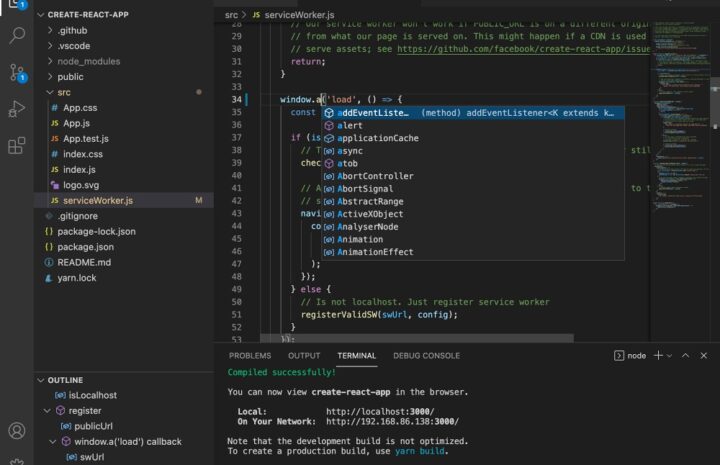Click the editor horizontal scrollbar

pos(416,338)
